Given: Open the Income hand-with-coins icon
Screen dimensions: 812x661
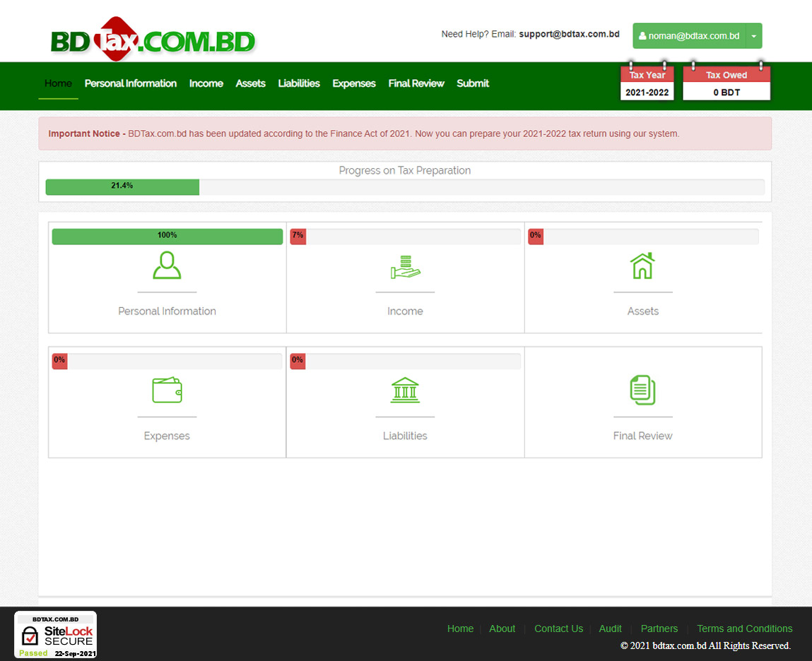Looking at the screenshot, I should [x=405, y=267].
